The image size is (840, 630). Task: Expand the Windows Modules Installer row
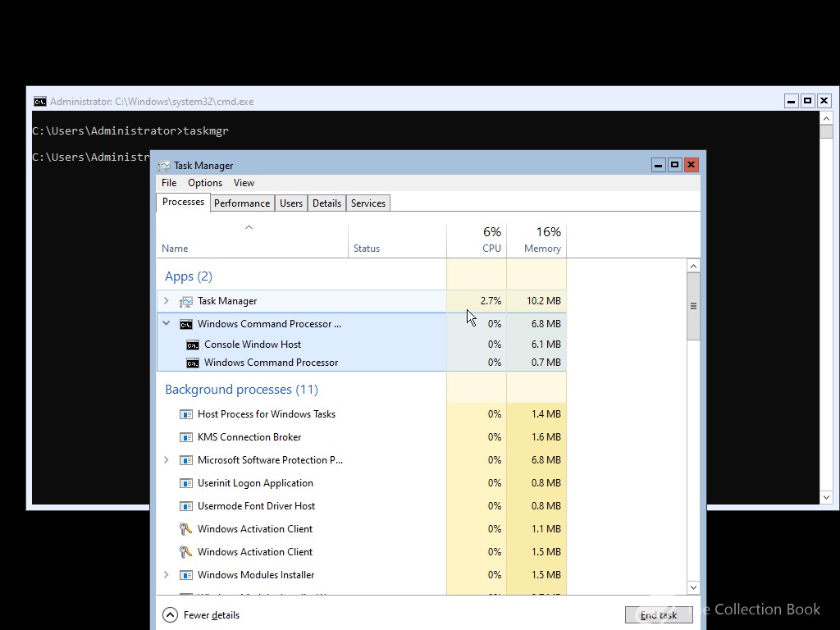tap(166, 574)
